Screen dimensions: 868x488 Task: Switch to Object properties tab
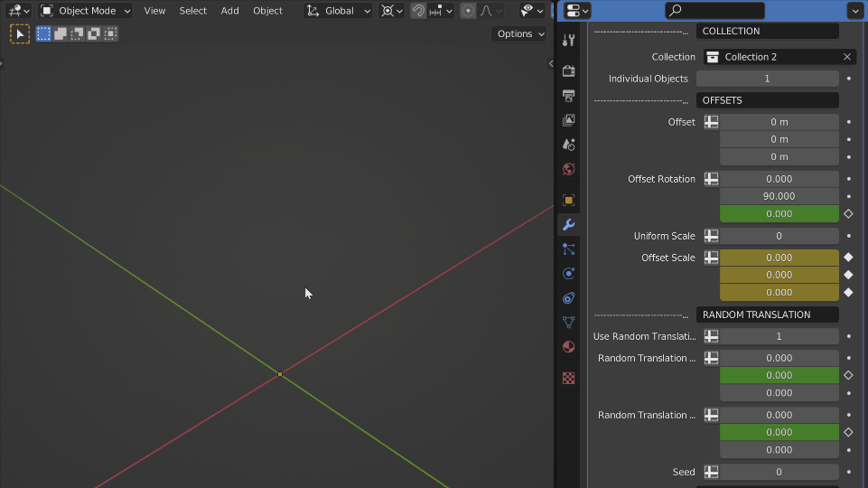click(x=568, y=200)
